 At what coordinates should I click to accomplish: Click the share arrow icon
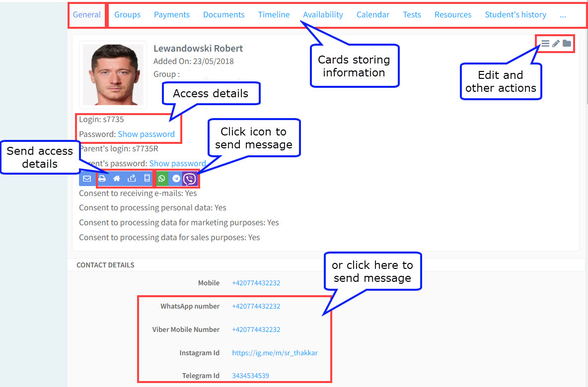[x=132, y=179]
